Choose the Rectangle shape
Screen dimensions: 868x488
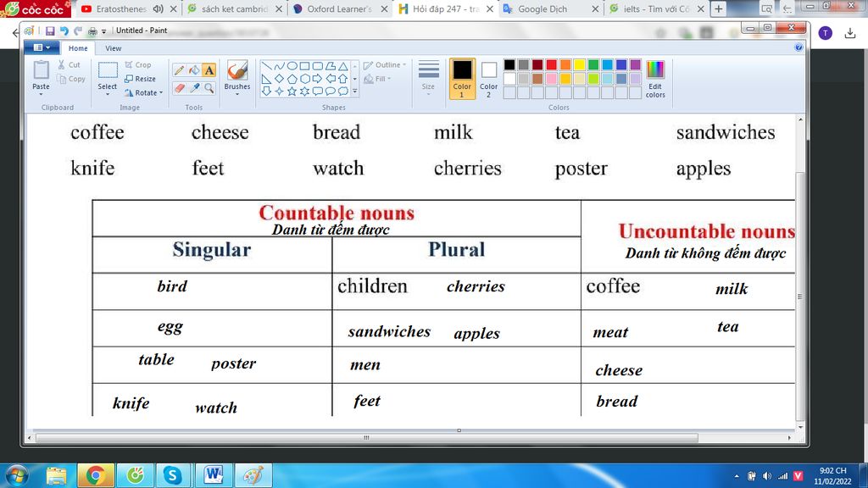[305, 66]
